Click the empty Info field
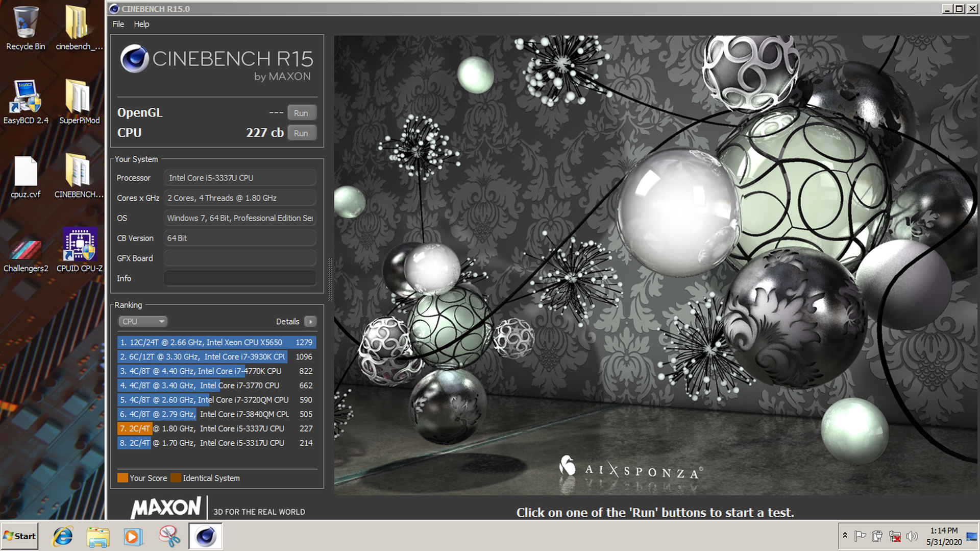 [x=240, y=278]
